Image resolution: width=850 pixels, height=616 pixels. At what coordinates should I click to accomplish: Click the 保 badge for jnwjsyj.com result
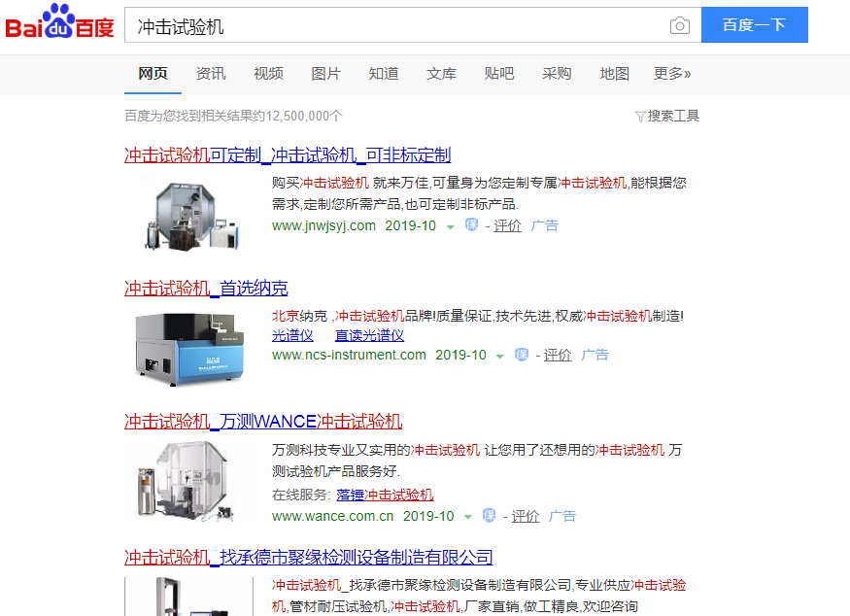(471, 225)
